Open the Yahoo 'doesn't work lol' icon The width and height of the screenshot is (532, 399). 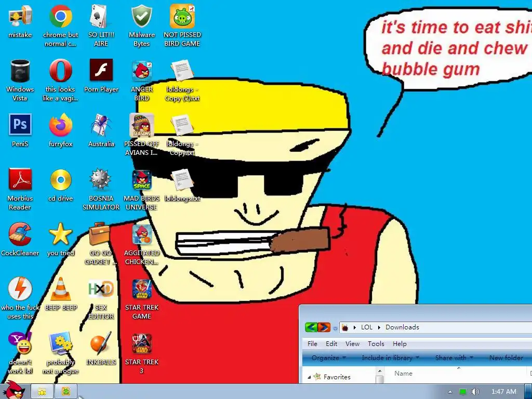(x=20, y=343)
